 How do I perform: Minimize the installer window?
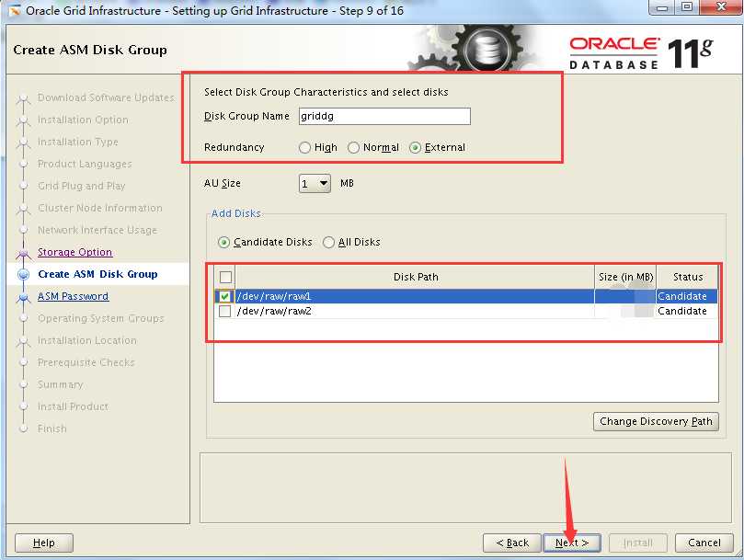click(x=663, y=7)
